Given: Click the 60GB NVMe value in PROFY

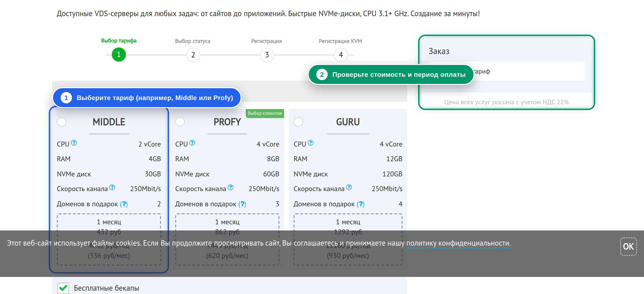Looking at the screenshot, I should coord(271,174).
